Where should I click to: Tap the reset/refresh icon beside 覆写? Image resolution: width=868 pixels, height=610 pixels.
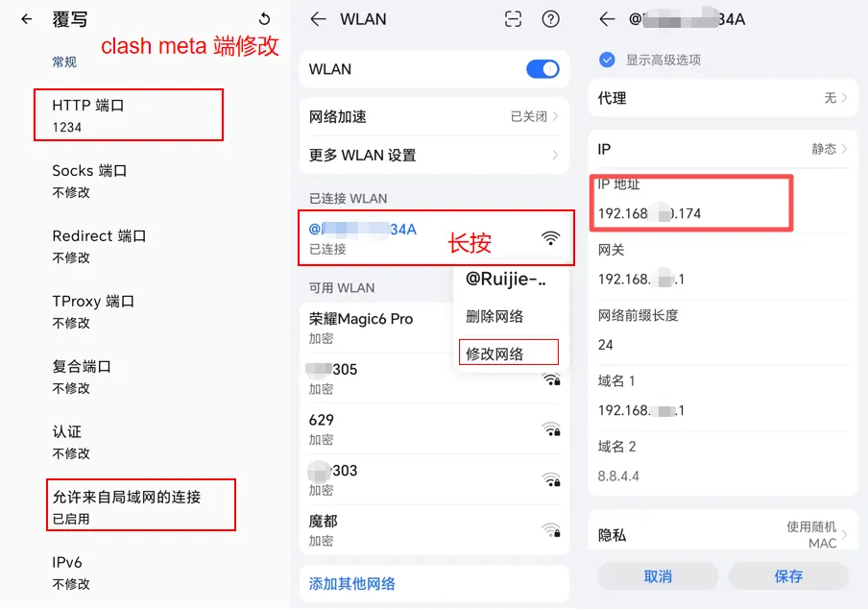coord(264,19)
